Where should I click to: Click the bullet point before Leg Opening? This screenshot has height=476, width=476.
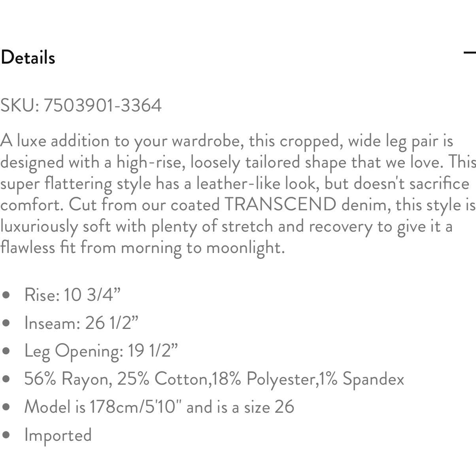pos(6,351)
